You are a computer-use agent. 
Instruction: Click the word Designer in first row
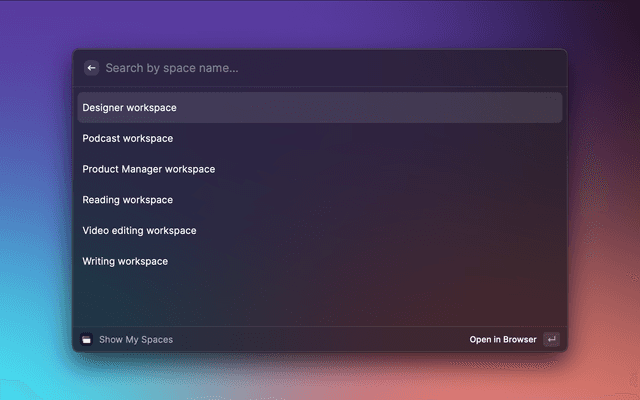pyautogui.click(x=103, y=107)
